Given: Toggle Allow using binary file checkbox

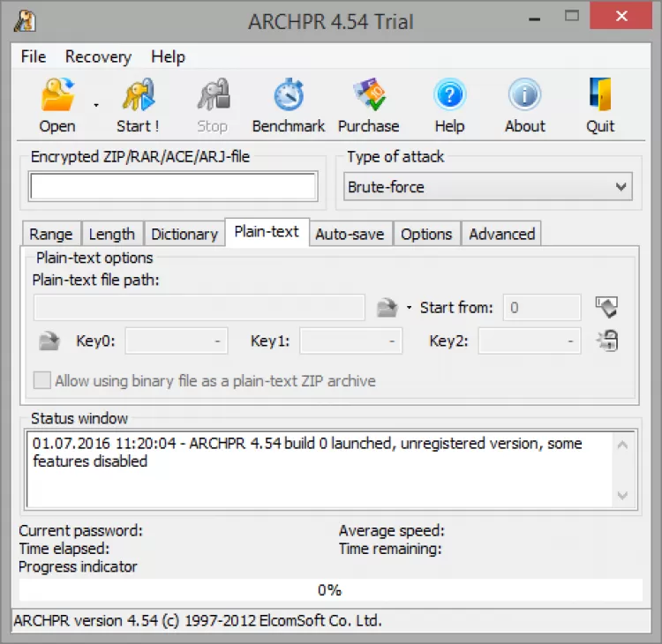Looking at the screenshot, I should (x=42, y=380).
